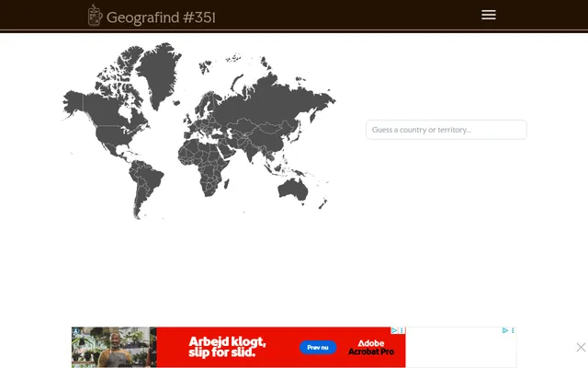Click AdChoices icon on red ad
This screenshot has height=368, width=588.
[x=394, y=330]
